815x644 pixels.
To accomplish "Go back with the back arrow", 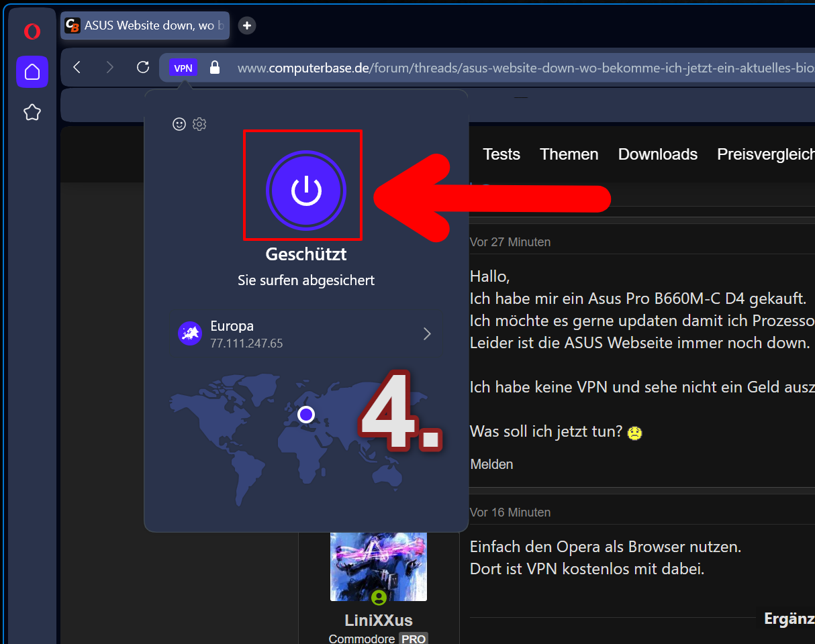I will pyautogui.click(x=77, y=67).
